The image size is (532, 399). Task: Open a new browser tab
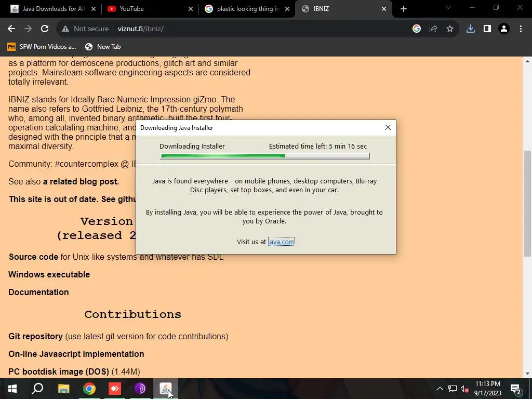[x=403, y=9]
